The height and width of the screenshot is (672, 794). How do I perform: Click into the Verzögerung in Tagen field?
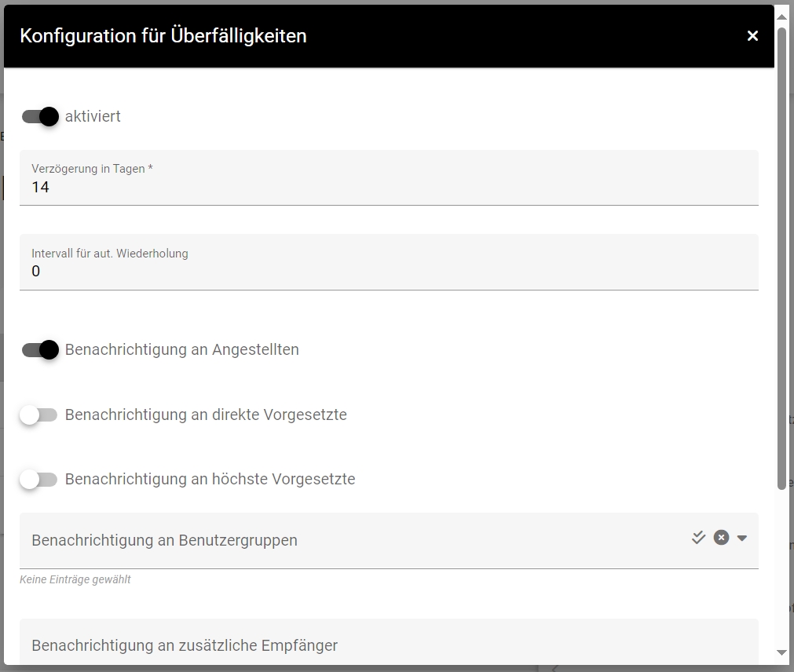[x=389, y=187]
